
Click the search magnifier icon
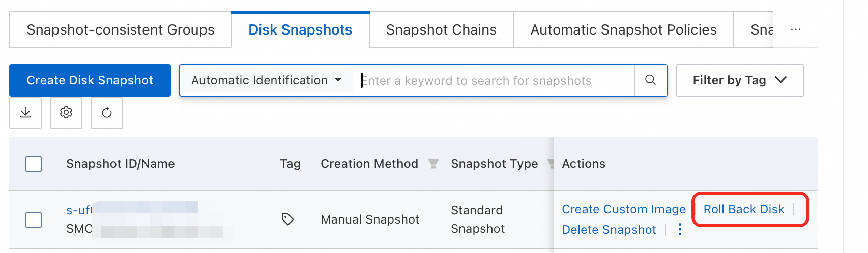click(x=650, y=80)
